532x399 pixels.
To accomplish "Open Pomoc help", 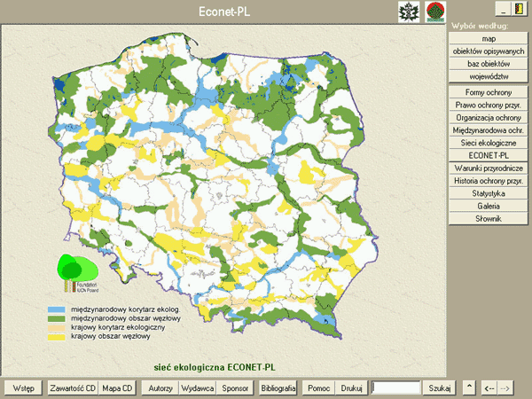I will click(x=318, y=387).
